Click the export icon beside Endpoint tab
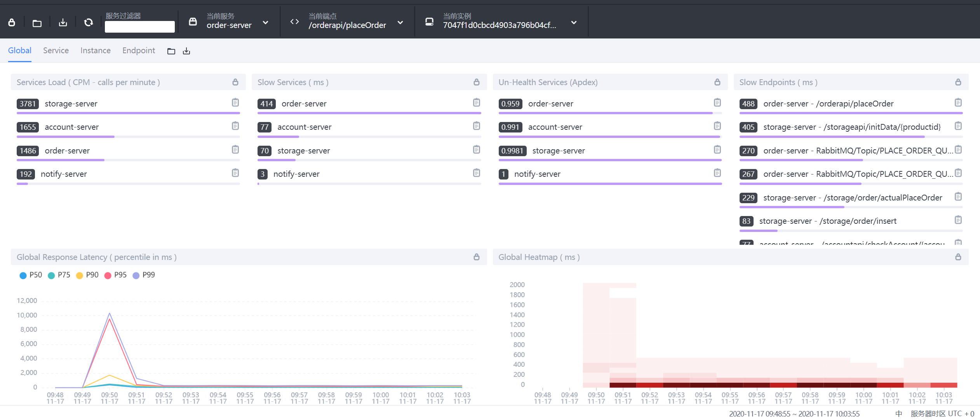The image size is (980, 420). tap(186, 51)
